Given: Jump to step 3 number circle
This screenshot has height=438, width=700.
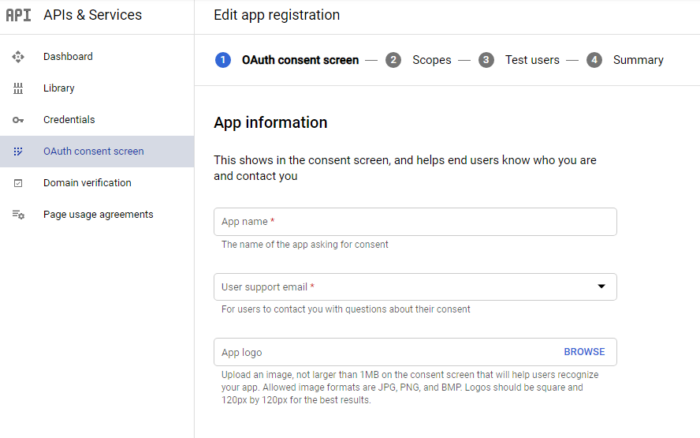Looking at the screenshot, I should 486,60.
